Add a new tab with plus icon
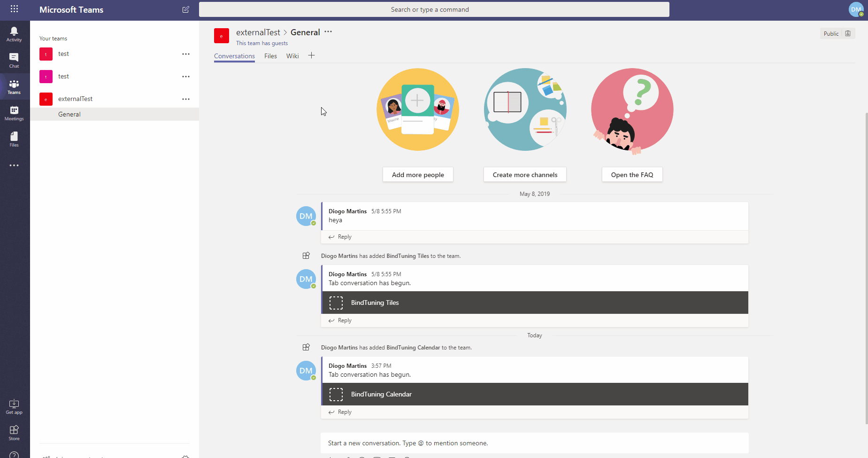 (311, 55)
